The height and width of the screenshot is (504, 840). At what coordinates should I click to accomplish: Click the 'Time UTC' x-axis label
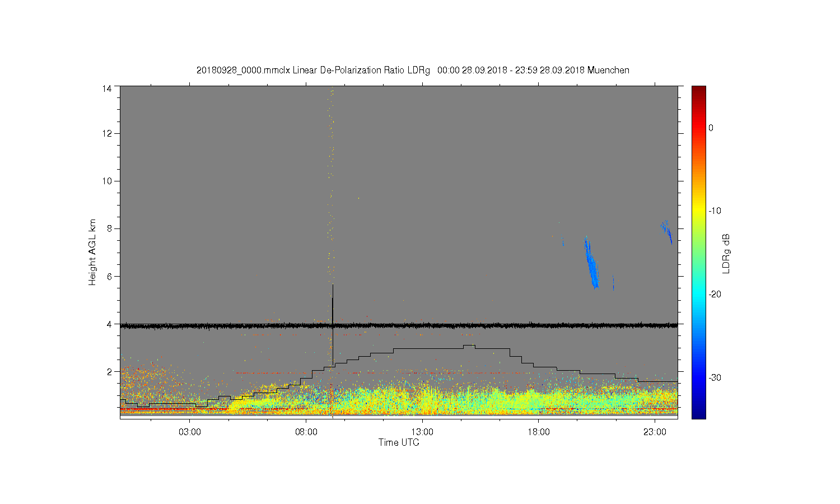(399, 442)
